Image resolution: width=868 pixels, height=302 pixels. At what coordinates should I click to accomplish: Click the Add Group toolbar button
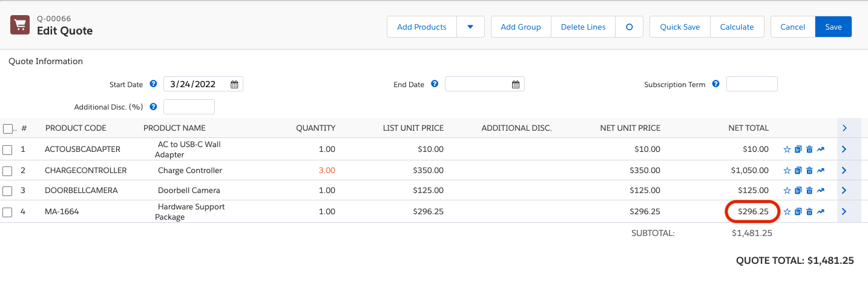click(521, 27)
